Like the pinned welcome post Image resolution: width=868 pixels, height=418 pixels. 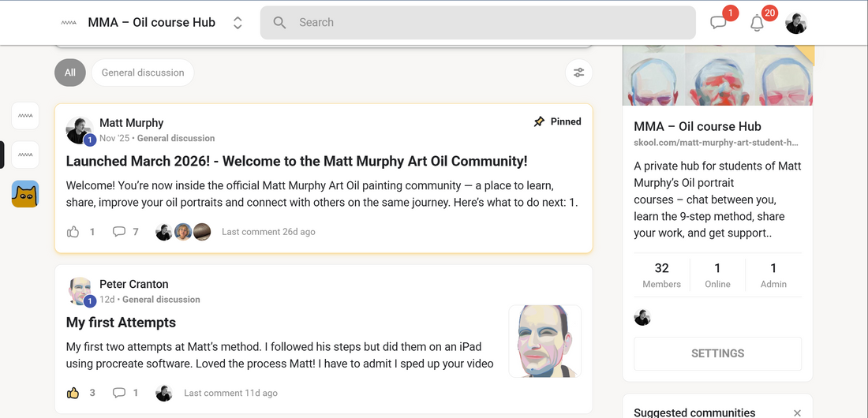73,232
